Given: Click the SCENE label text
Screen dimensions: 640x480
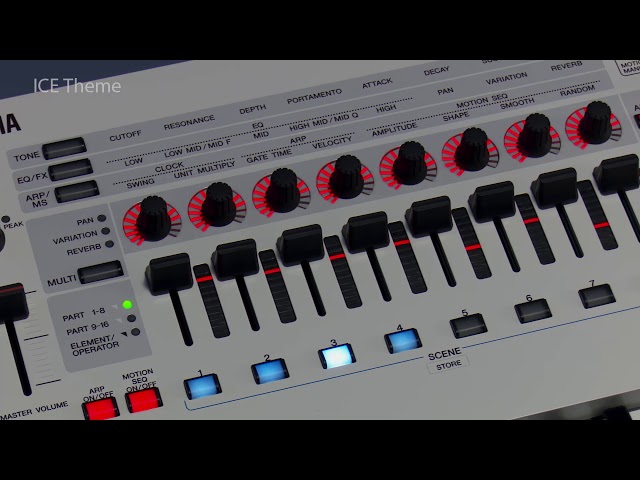Looking at the screenshot, I should (x=444, y=353).
